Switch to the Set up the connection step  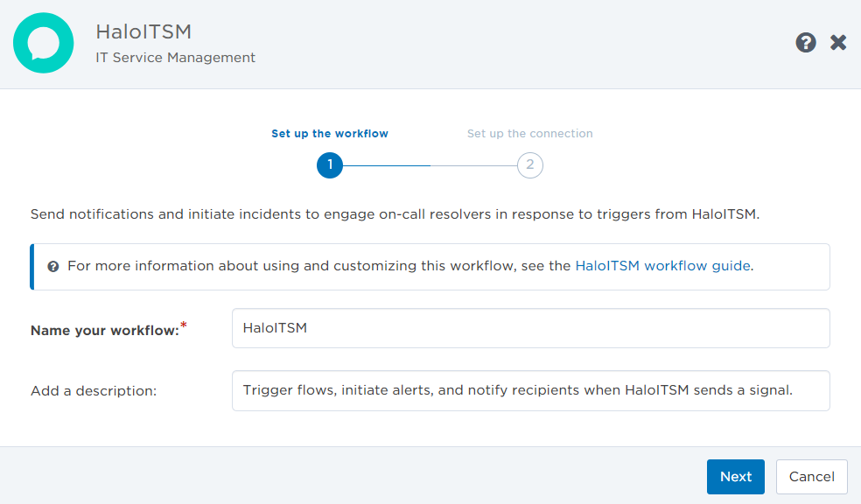(x=529, y=133)
